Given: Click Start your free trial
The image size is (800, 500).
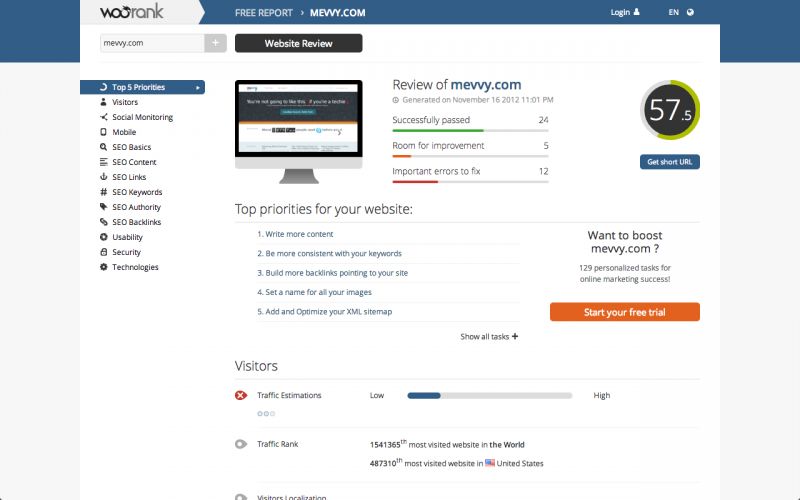Looking at the screenshot, I should tap(624, 312).
